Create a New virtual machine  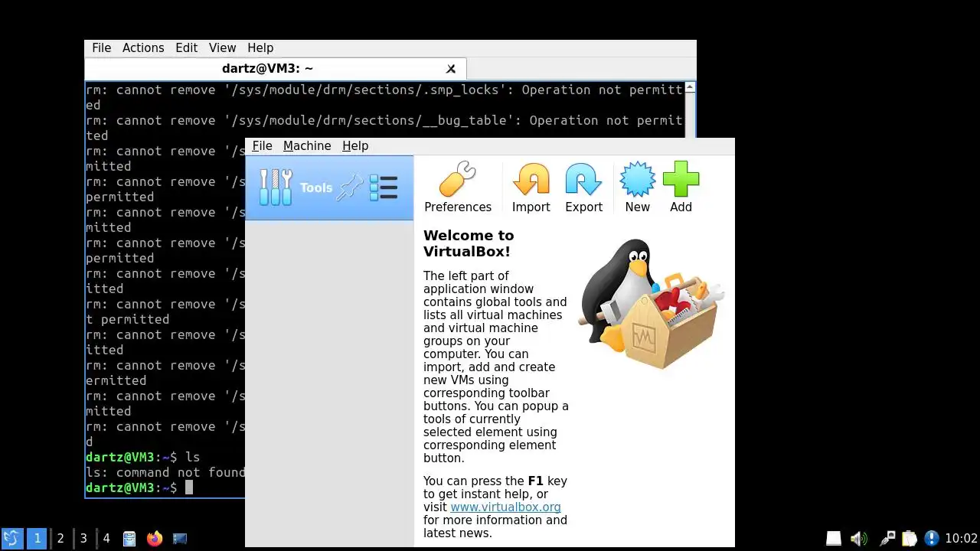click(x=637, y=187)
